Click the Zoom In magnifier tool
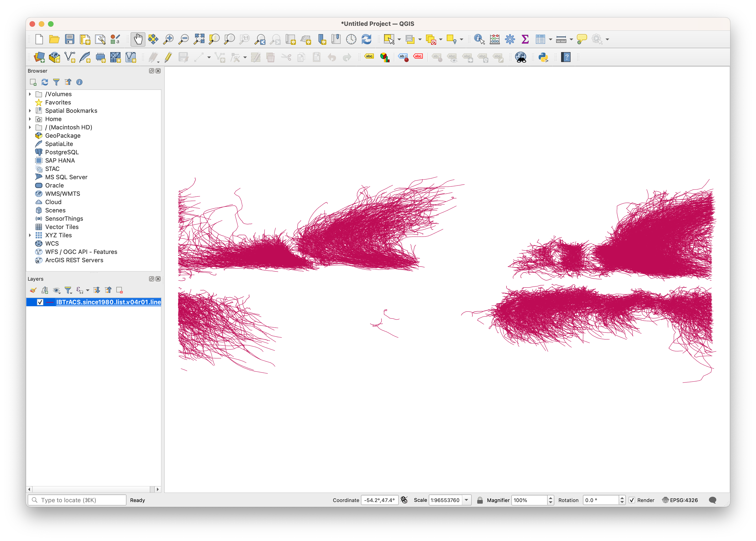This screenshot has width=756, height=541. [x=168, y=39]
